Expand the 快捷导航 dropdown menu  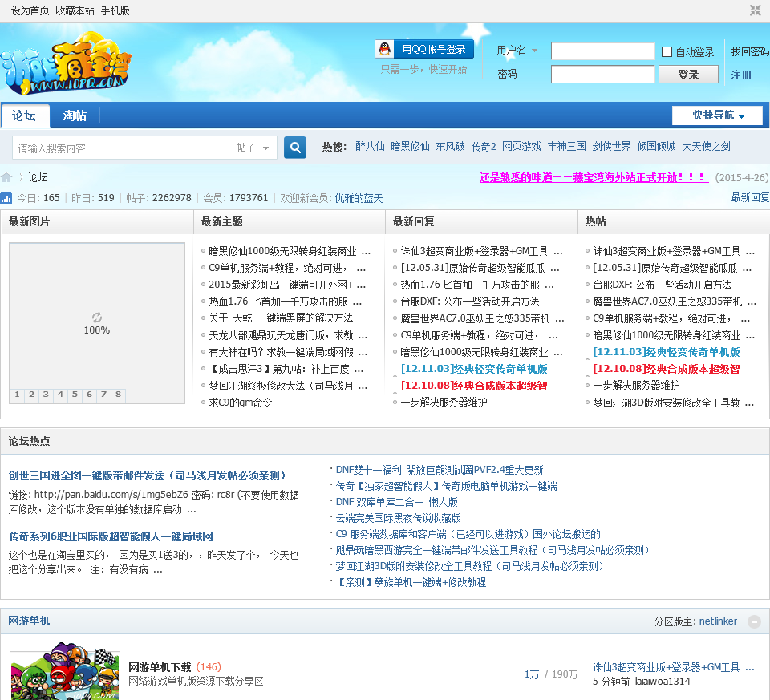coord(717,115)
